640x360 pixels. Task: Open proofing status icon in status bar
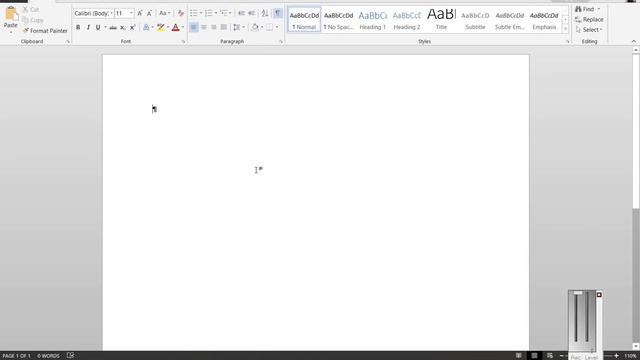pyautogui.click(x=70, y=356)
